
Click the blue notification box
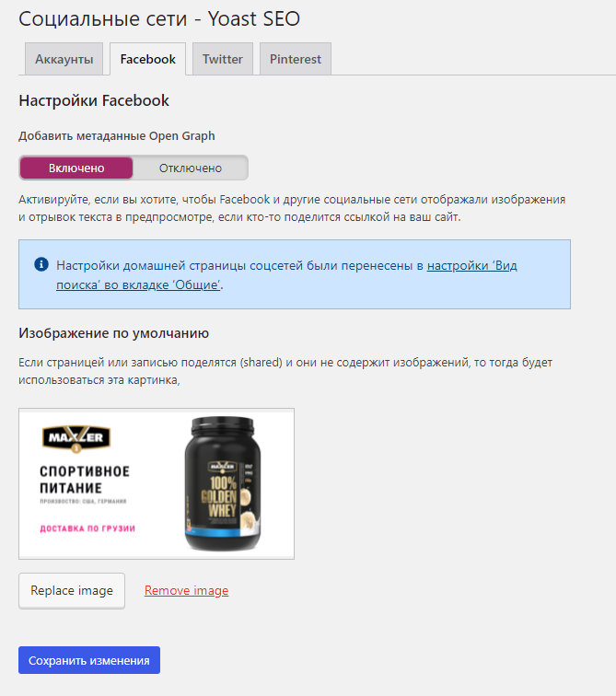coord(295,274)
